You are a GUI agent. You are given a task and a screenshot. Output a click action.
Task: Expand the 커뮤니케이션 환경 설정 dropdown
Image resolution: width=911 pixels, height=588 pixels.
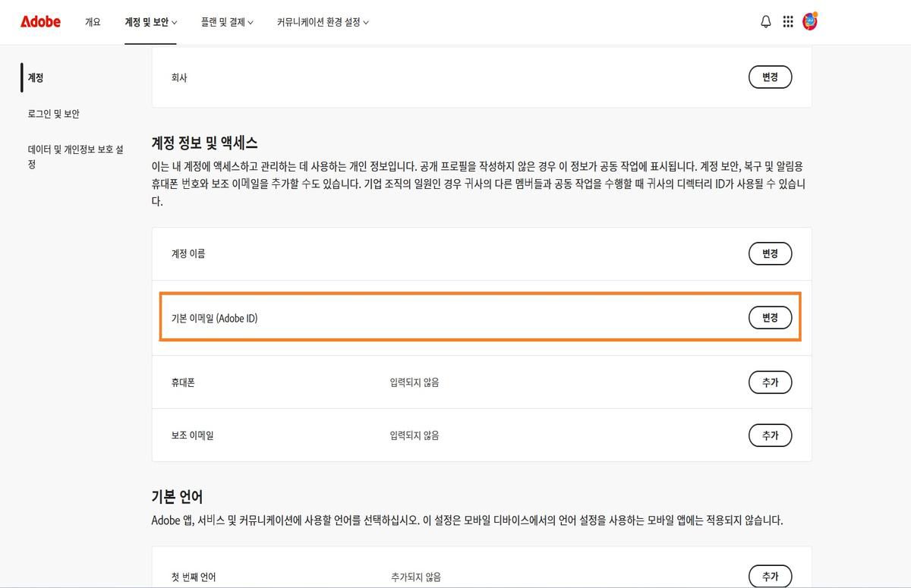click(x=320, y=22)
